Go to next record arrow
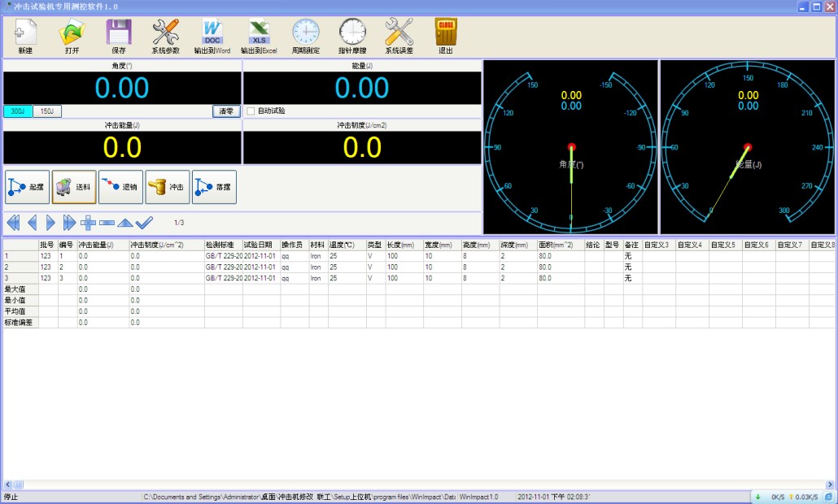 coord(50,222)
